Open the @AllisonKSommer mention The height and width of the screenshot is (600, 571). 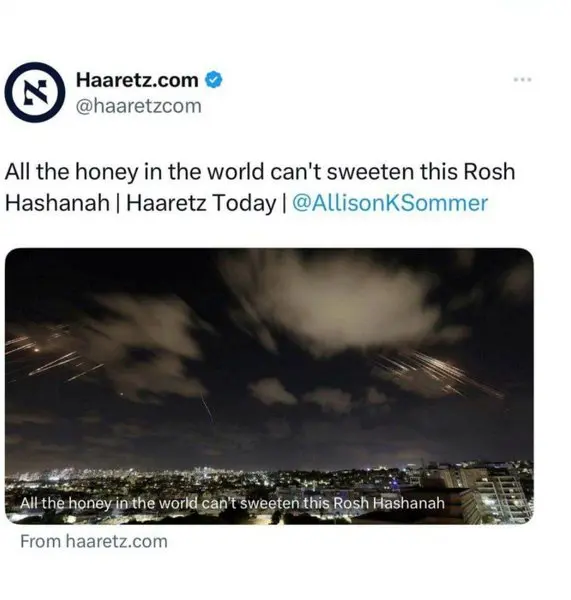click(390, 203)
